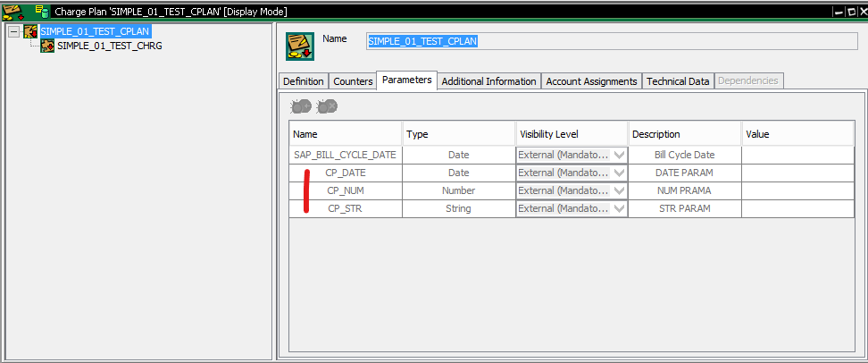This screenshot has height=363, width=868.
Task: Click the add parameter icon above the table
Action: (301, 106)
